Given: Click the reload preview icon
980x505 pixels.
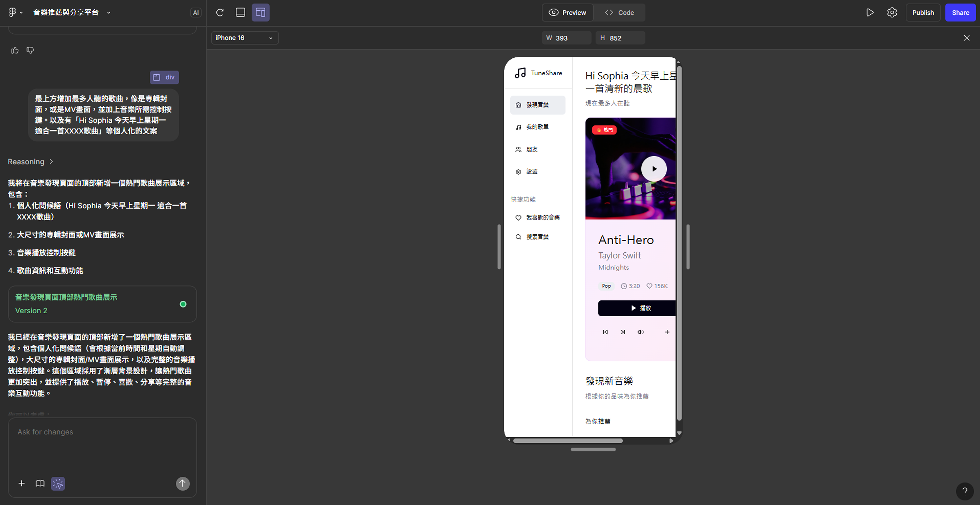Looking at the screenshot, I should [220, 13].
